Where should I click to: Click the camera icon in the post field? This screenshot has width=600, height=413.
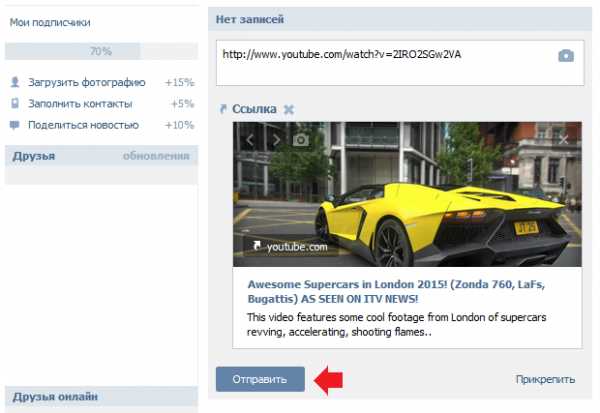(566, 56)
